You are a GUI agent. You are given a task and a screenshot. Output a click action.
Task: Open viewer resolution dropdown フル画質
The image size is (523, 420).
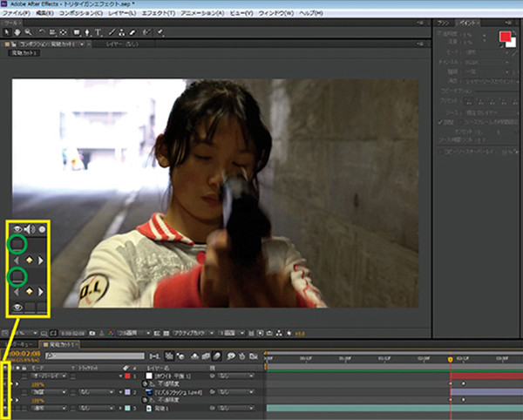pyautogui.click(x=134, y=334)
